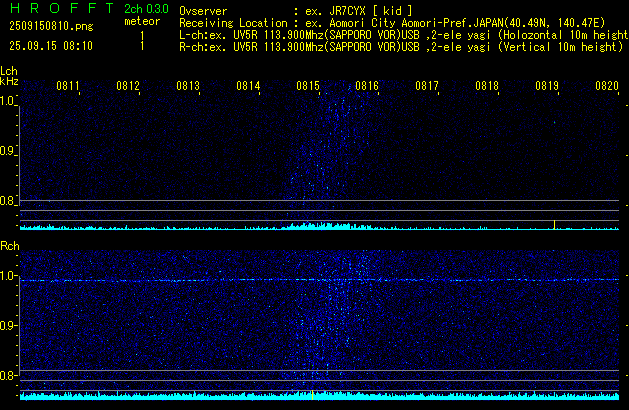Click the HROFFT title text
Image resolution: width=629 pixels, height=410 pixels.
tap(62, 8)
